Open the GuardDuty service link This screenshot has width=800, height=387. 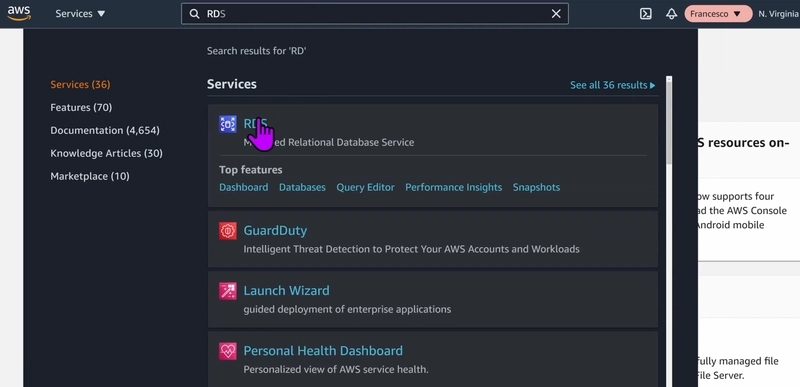pyautogui.click(x=275, y=230)
